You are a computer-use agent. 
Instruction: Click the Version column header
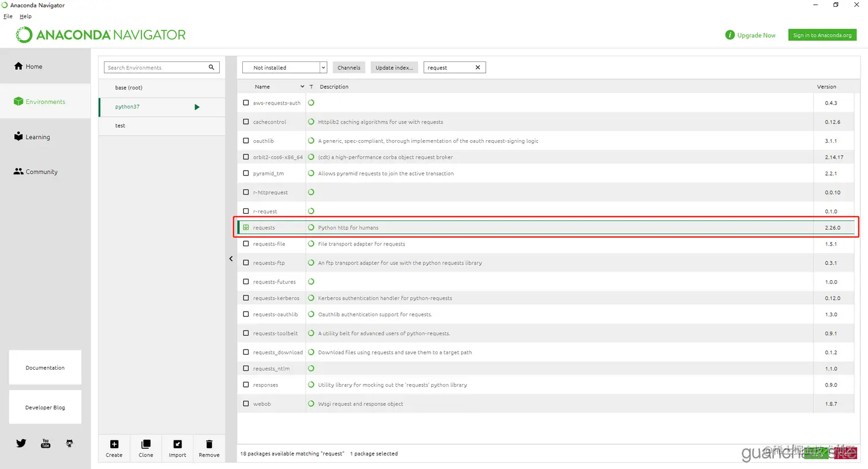[x=827, y=87]
